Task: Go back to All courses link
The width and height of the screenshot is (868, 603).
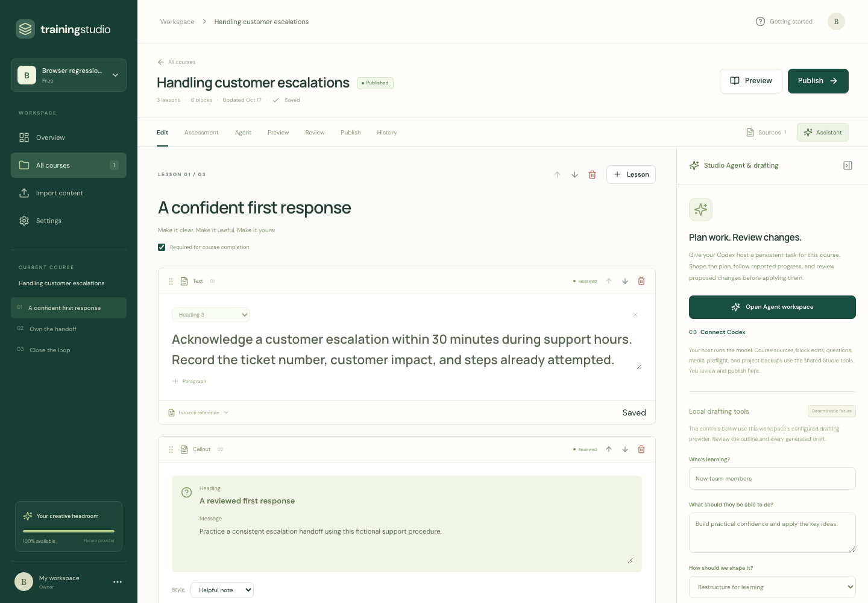Action: [177, 62]
